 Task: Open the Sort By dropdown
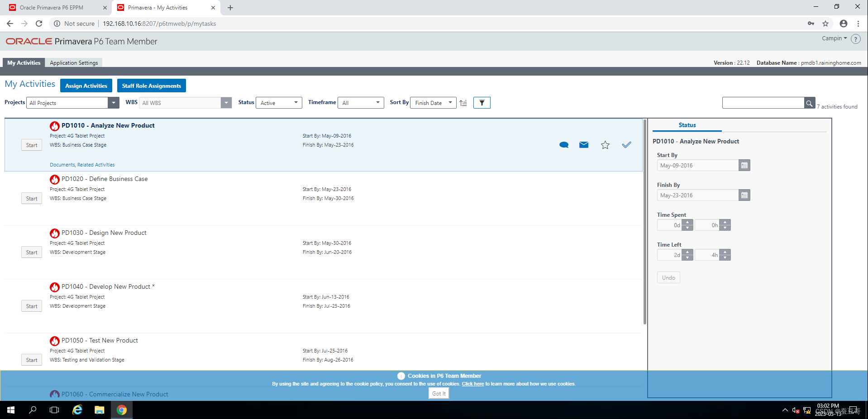[x=434, y=103]
